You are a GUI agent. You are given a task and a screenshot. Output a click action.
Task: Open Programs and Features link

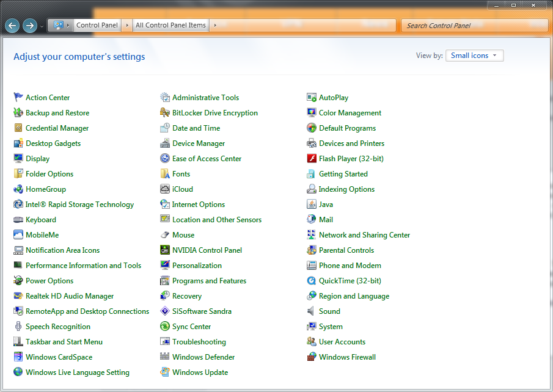[x=209, y=281]
